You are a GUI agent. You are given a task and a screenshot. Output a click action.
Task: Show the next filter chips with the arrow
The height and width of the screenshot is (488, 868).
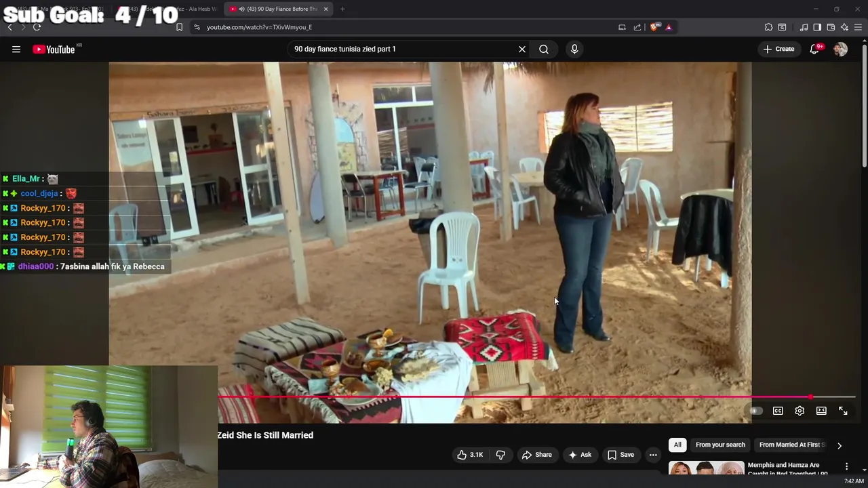point(840,445)
